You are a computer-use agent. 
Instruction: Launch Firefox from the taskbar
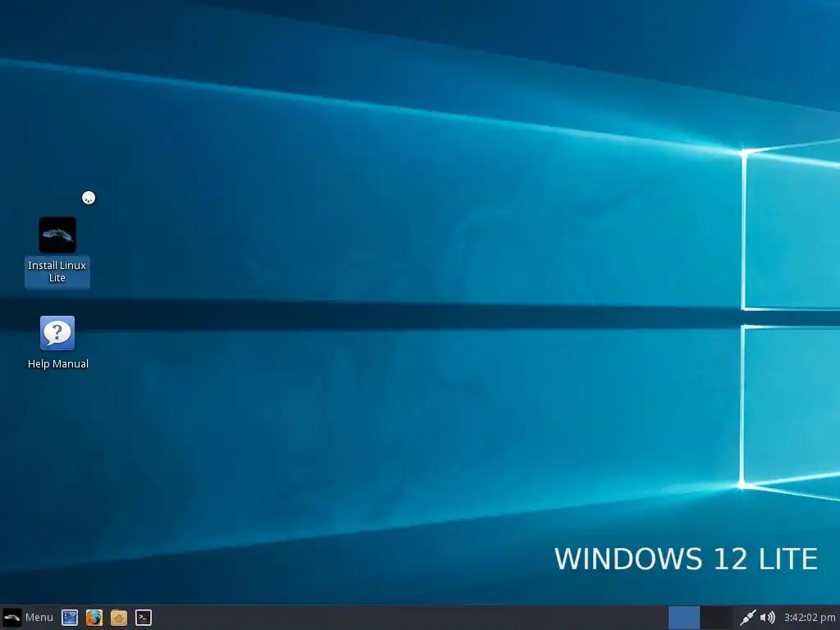[x=94, y=618]
